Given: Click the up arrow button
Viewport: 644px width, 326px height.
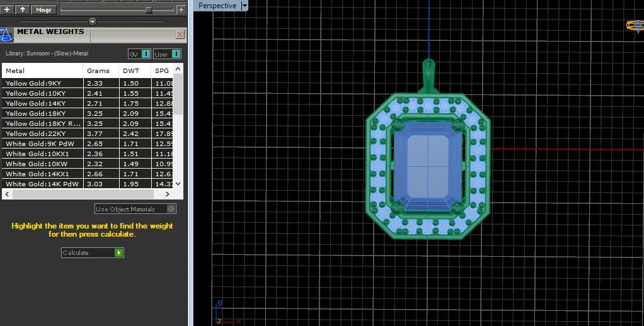Looking at the screenshot, I should [x=23, y=9].
